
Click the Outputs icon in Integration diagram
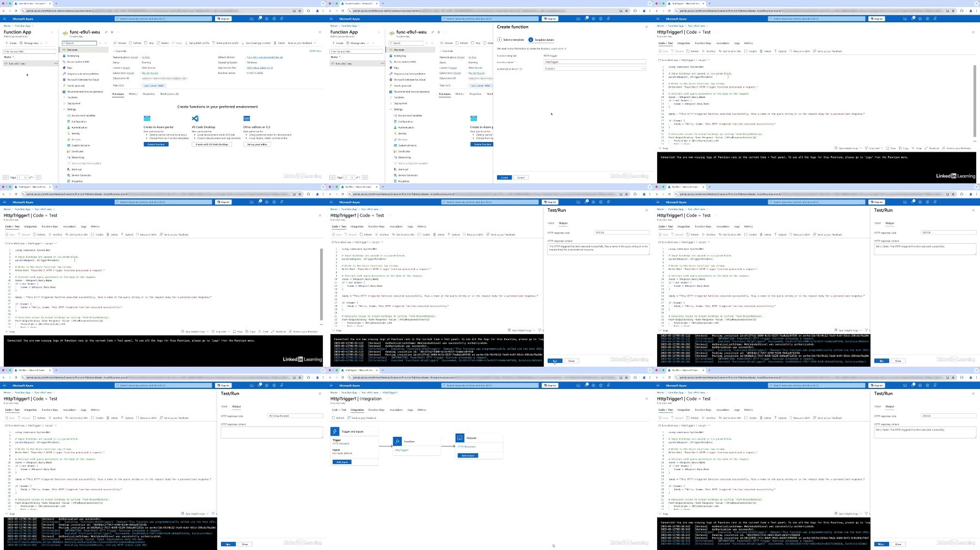coord(460,437)
